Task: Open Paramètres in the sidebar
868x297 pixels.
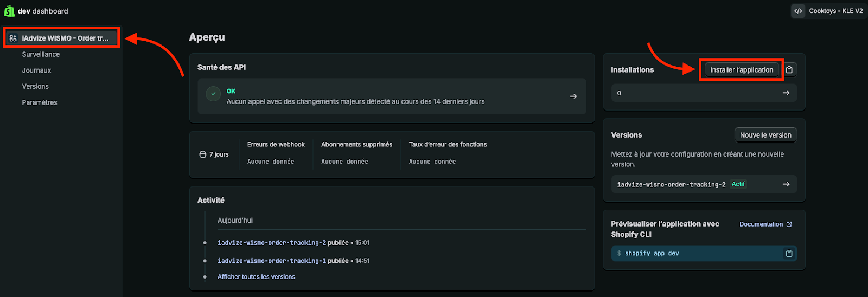Action: pyautogui.click(x=40, y=102)
